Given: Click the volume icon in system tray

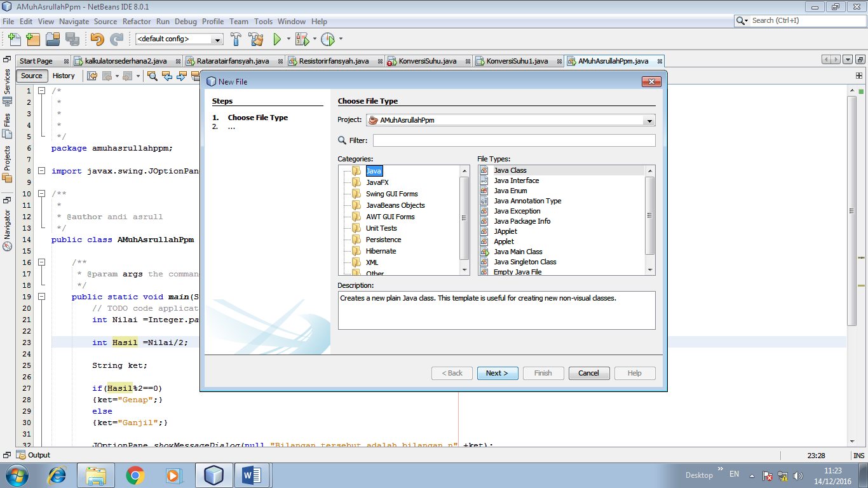Looking at the screenshot, I should point(799,475).
